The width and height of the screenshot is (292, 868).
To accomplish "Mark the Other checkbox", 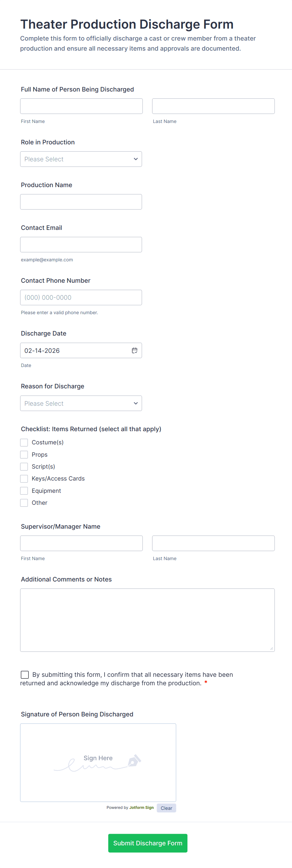I will [24, 503].
